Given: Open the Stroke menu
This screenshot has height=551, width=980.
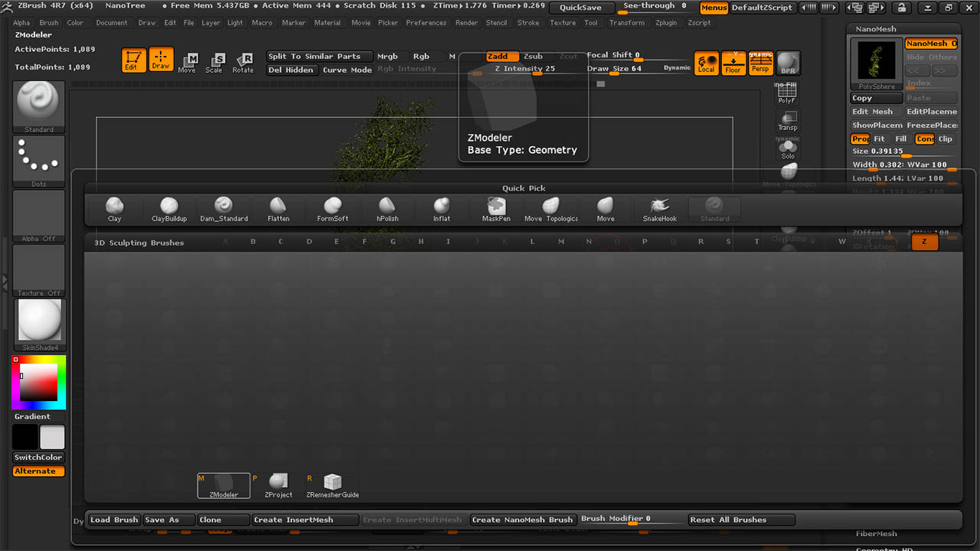Looking at the screenshot, I should pyautogui.click(x=528, y=23).
